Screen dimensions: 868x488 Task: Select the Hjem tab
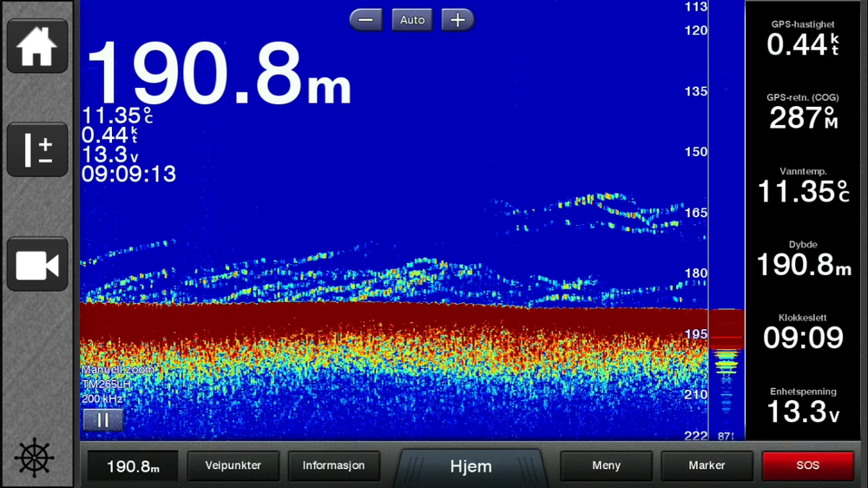470,465
